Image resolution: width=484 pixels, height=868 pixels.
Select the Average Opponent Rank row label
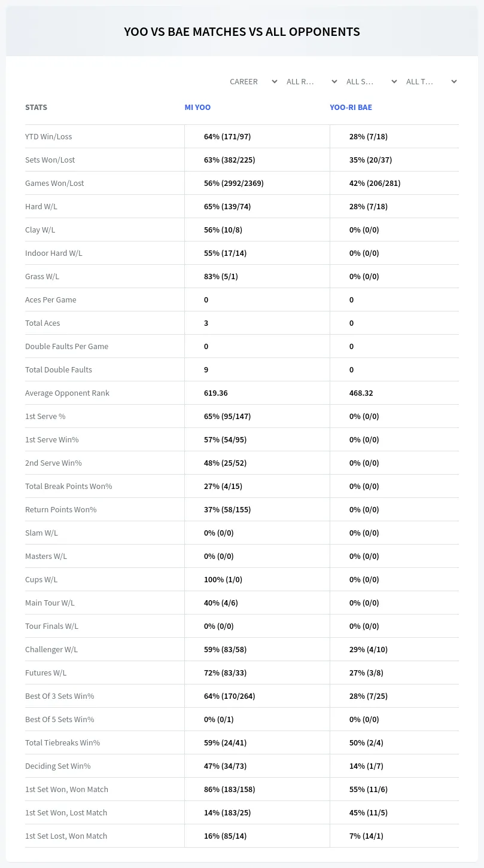coord(67,393)
